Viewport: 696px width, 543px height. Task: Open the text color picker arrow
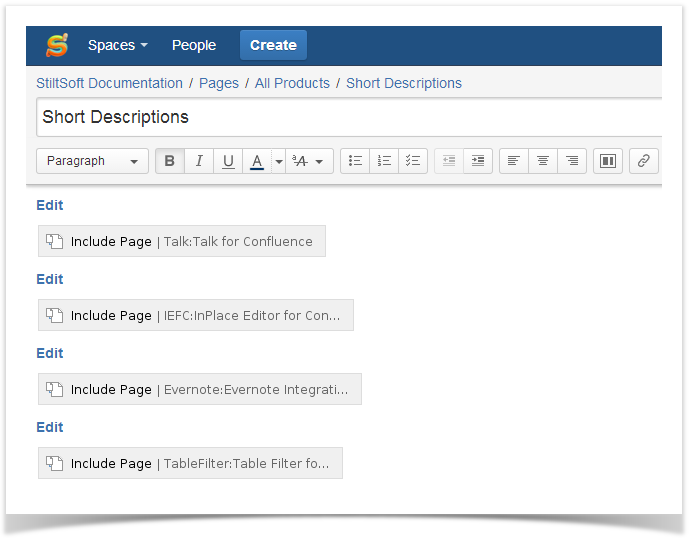279,161
